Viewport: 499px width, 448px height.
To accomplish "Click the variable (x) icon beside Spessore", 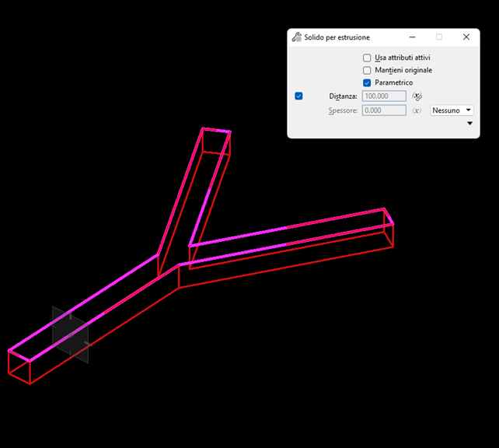I will [x=417, y=111].
